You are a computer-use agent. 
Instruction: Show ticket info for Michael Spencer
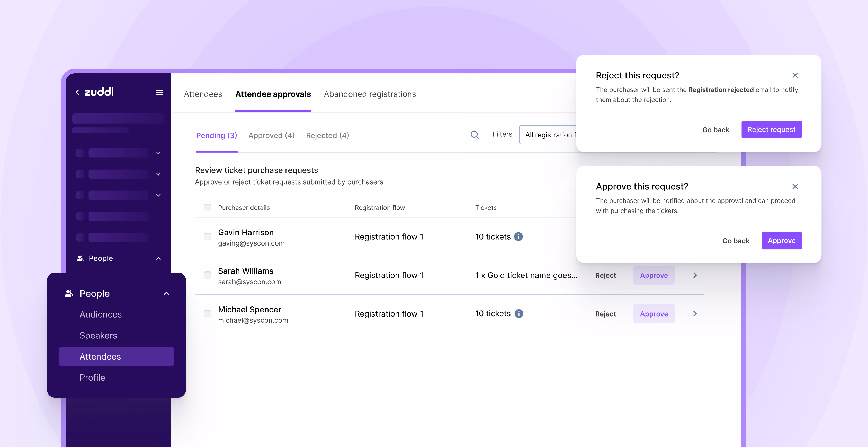[x=519, y=314]
